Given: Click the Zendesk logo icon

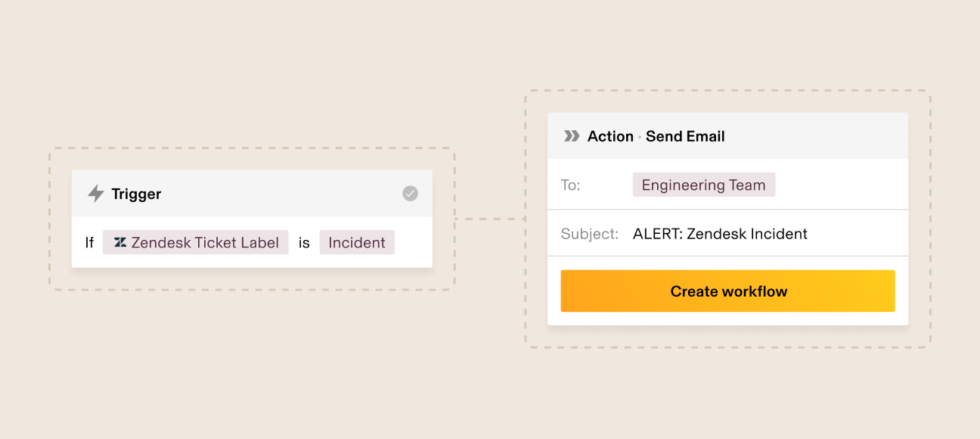Looking at the screenshot, I should [120, 242].
